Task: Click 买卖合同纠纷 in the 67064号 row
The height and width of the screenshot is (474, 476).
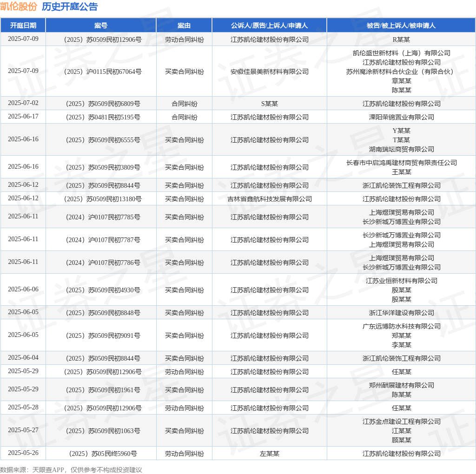Action: pos(184,72)
